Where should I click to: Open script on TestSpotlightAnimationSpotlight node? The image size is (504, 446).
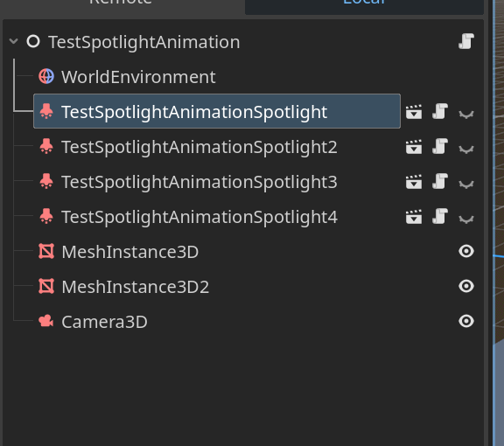point(440,112)
